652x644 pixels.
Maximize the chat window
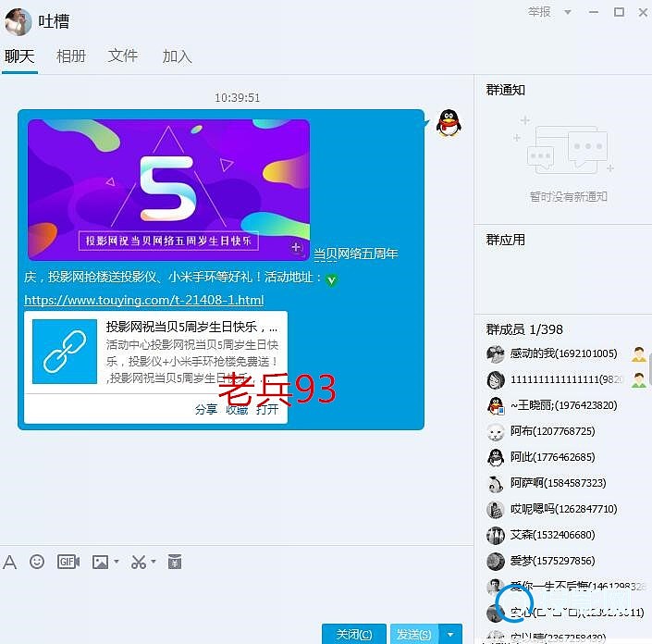pos(619,12)
